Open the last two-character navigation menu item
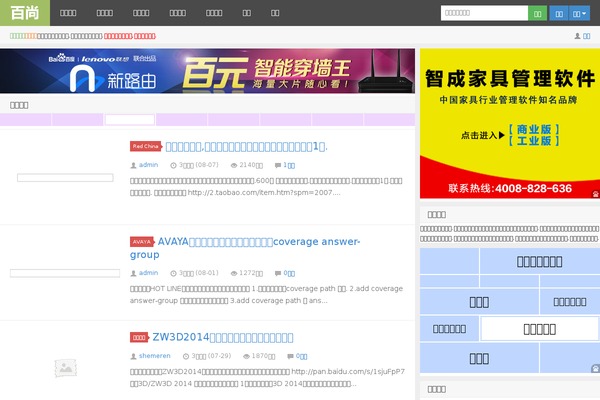Image resolution: width=600 pixels, height=400 pixels. (275, 13)
